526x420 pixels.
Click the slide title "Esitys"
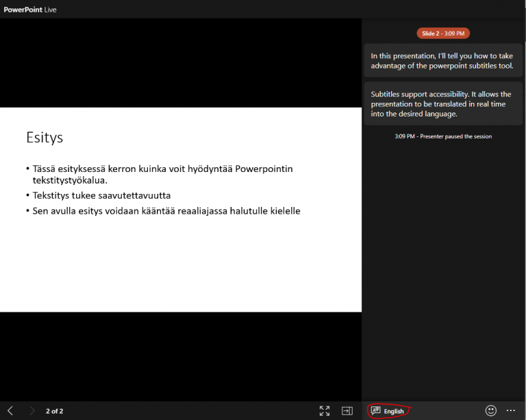pyautogui.click(x=45, y=137)
